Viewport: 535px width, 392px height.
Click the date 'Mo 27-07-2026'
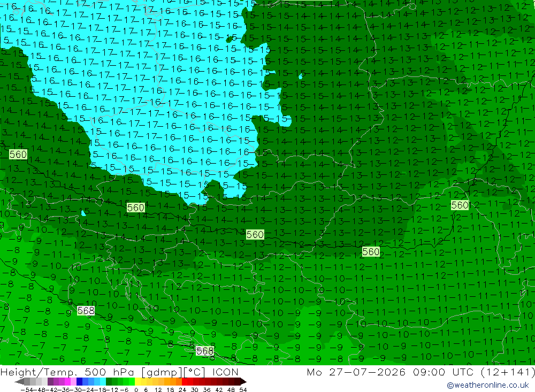click(x=356, y=372)
